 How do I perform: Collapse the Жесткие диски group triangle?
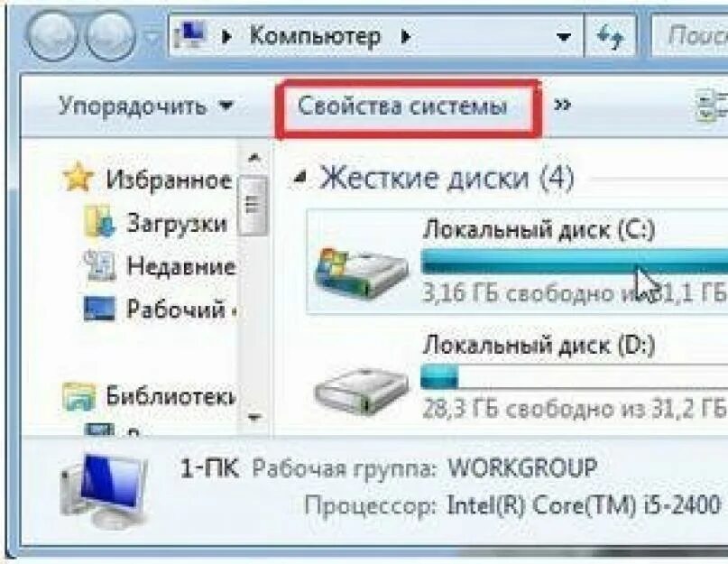click(300, 178)
